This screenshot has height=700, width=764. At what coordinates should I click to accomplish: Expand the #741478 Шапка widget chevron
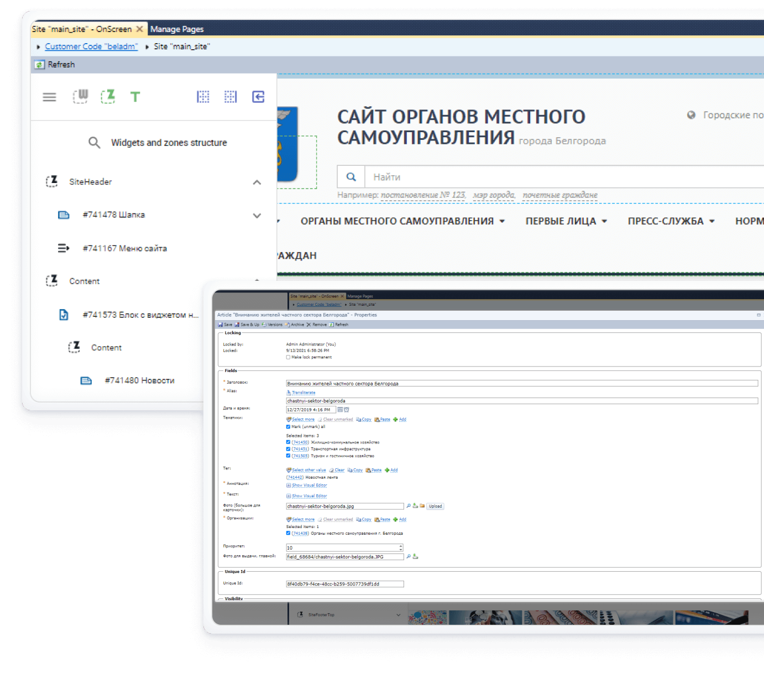[x=257, y=216]
